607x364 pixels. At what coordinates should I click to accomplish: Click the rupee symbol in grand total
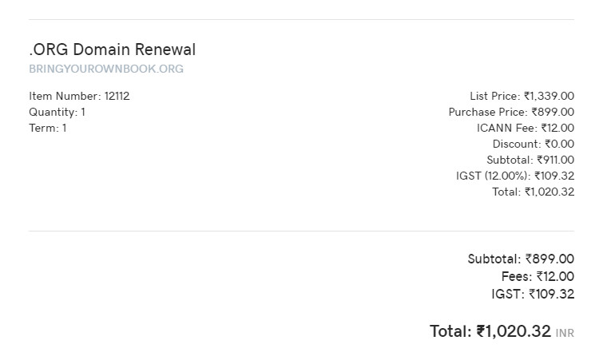pos(481,331)
